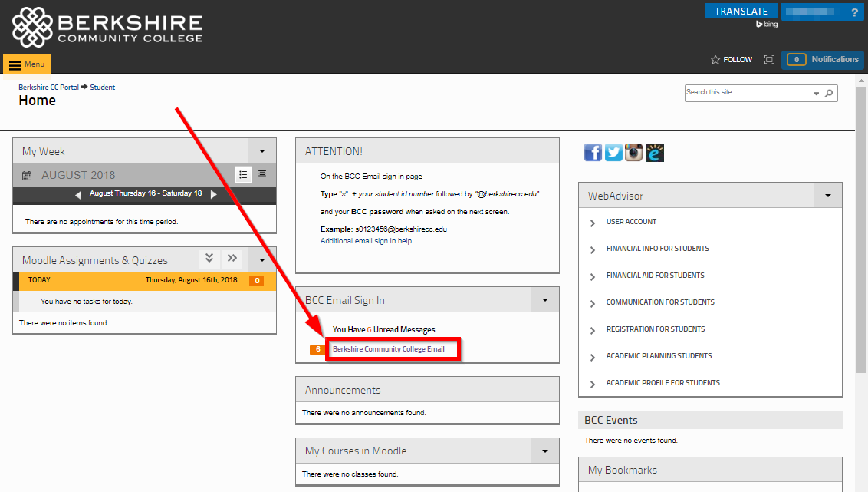Click the search magnifier icon
868x492 pixels.
coord(829,93)
